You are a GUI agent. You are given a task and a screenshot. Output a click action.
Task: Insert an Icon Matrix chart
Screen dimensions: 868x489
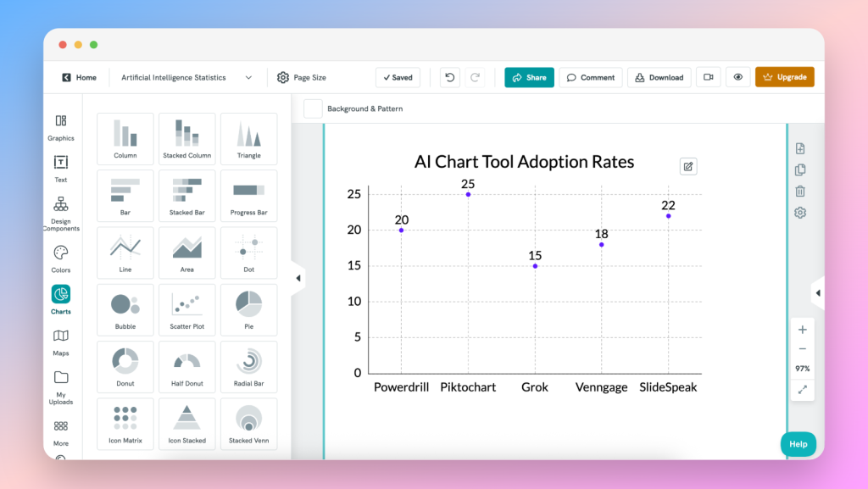coord(125,424)
